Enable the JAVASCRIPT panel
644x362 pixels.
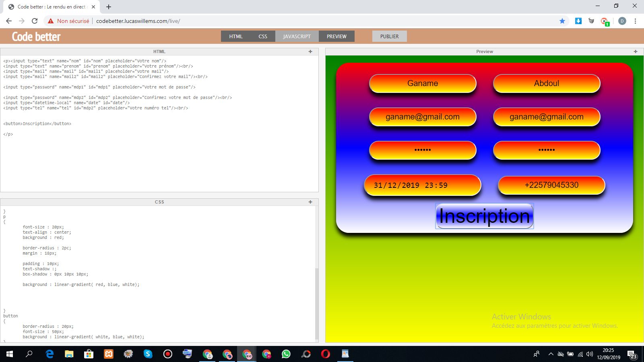[297, 36]
